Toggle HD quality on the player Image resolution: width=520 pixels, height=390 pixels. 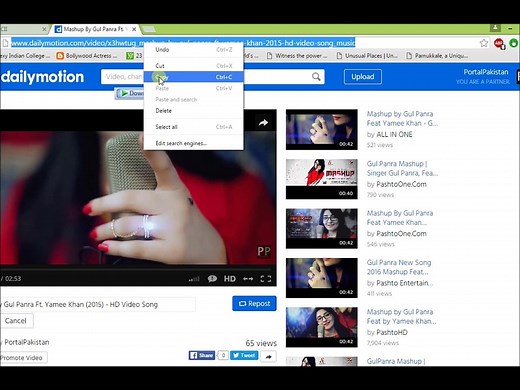[230, 279]
